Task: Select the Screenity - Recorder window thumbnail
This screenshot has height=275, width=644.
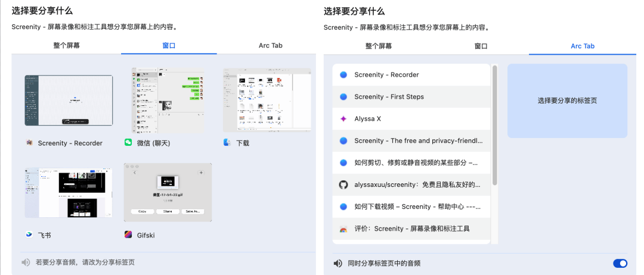Action: [x=69, y=100]
